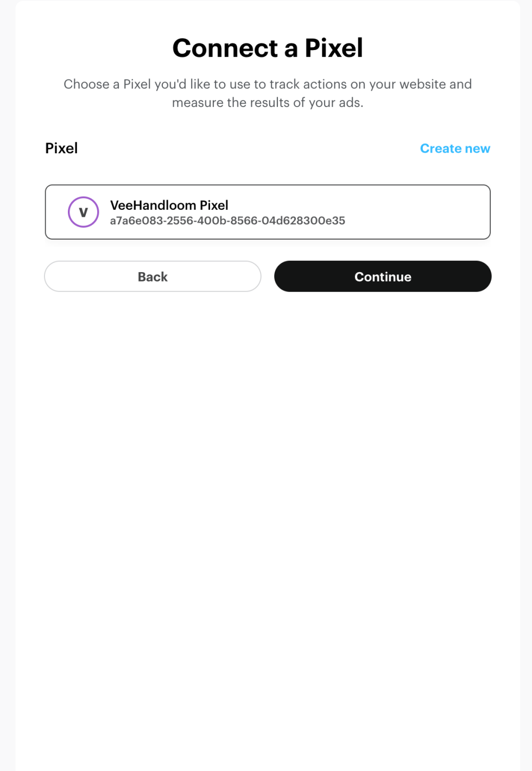This screenshot has height=771, width=532.
Task: Click the description starting 'Choose a Pixel'
Action: pos(267,84)
